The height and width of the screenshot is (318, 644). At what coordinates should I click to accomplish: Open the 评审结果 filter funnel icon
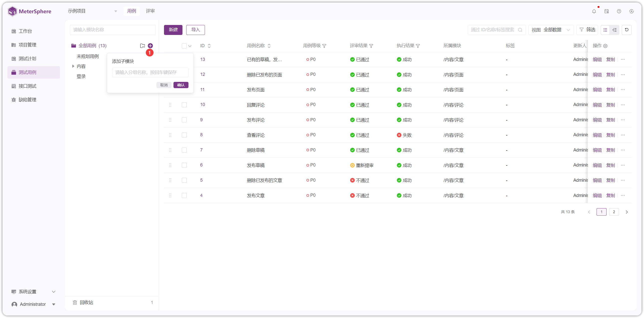(x=371, y=46)
